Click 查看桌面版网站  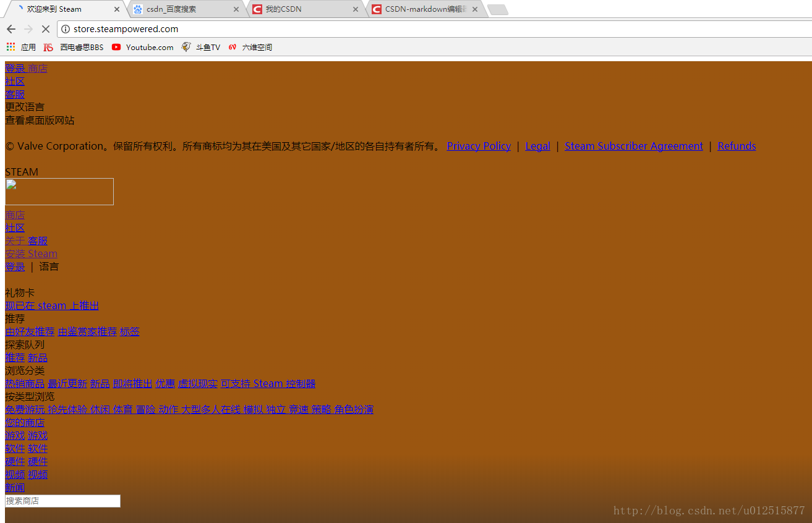pos(40,120)
